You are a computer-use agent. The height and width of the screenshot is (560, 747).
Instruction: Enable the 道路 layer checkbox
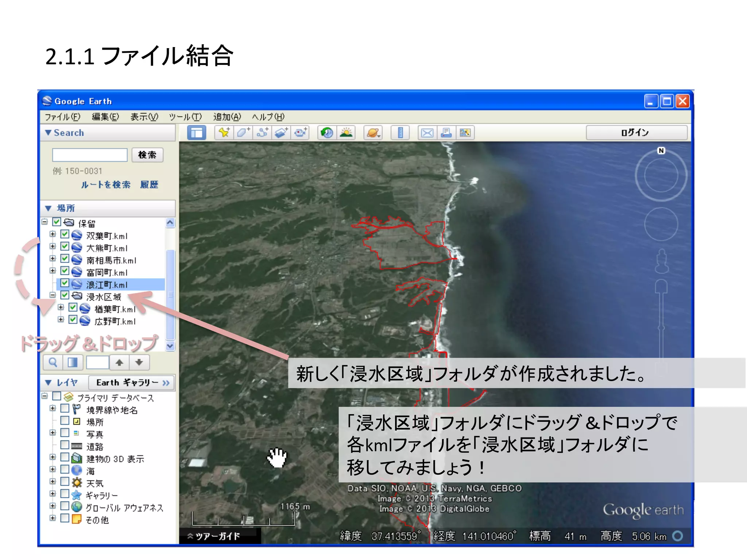[65, 445]
